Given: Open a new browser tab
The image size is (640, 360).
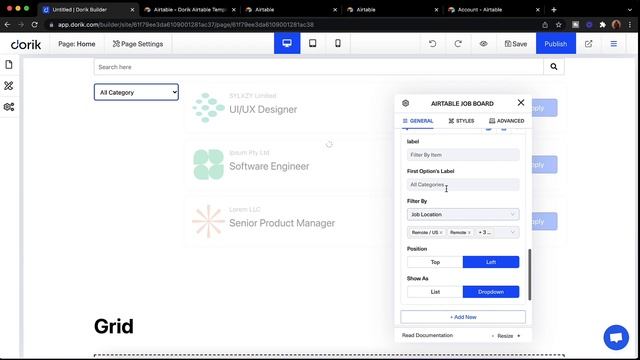Looking at the screenshot, I should [554, 9].
